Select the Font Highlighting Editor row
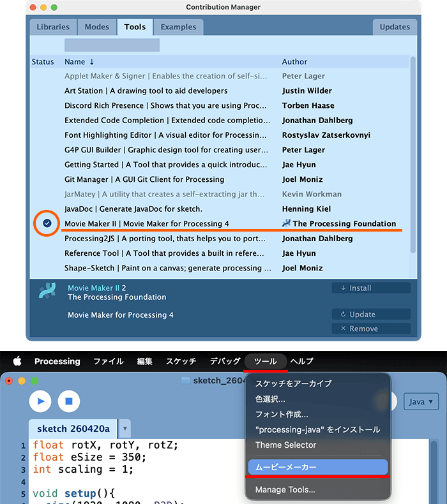The image size is (447, 504). pyautogui.click(x=219, y=135)
